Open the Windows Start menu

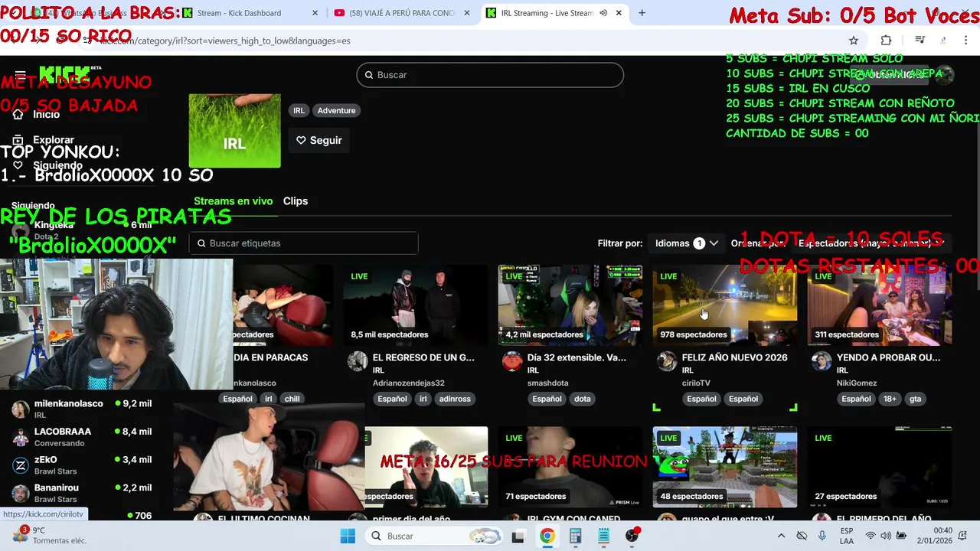pyautogui.click(x=348, y=536)
